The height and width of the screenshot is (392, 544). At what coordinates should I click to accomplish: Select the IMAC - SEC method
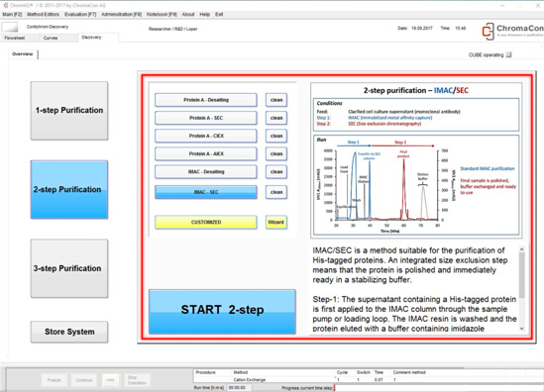pyautogui.click(x=206, y=192)
